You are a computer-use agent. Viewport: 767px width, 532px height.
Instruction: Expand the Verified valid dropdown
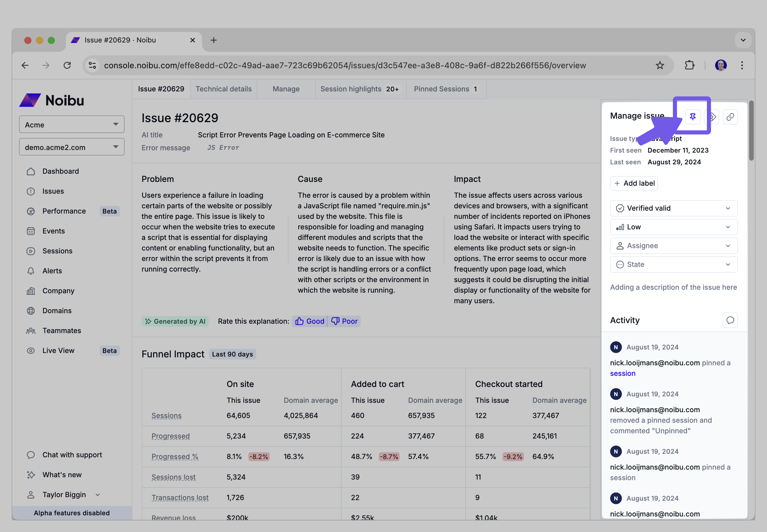click(673, 208)
